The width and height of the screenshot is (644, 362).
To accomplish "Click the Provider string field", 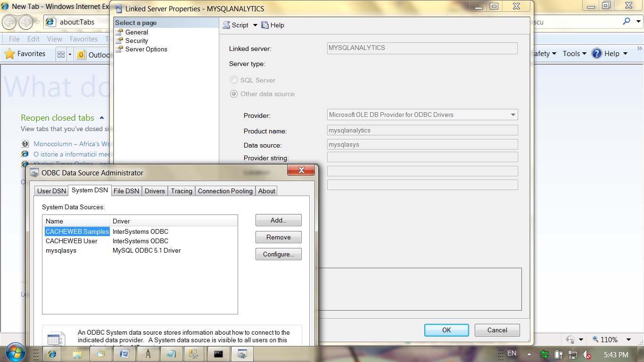I will [422, 157].
